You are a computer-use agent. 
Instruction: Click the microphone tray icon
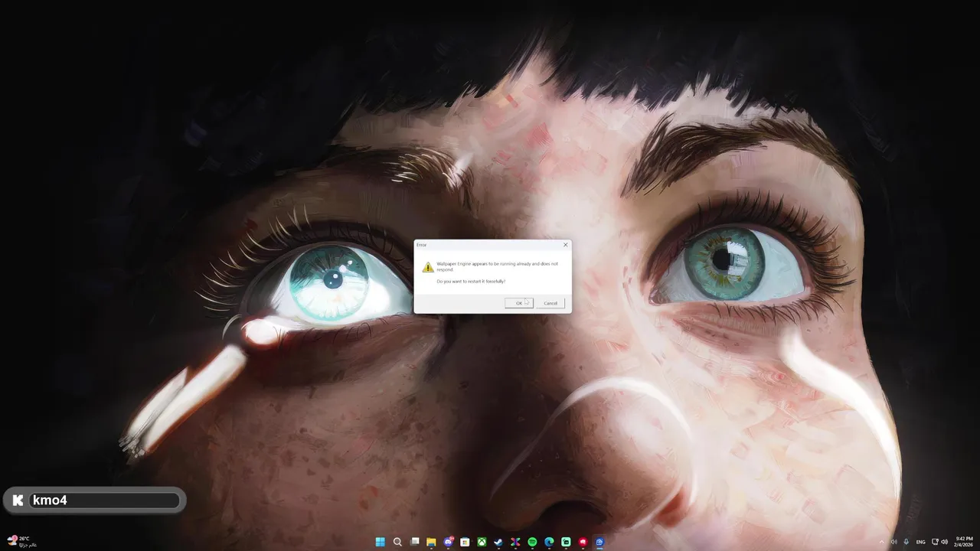click(x=906, y=542)
